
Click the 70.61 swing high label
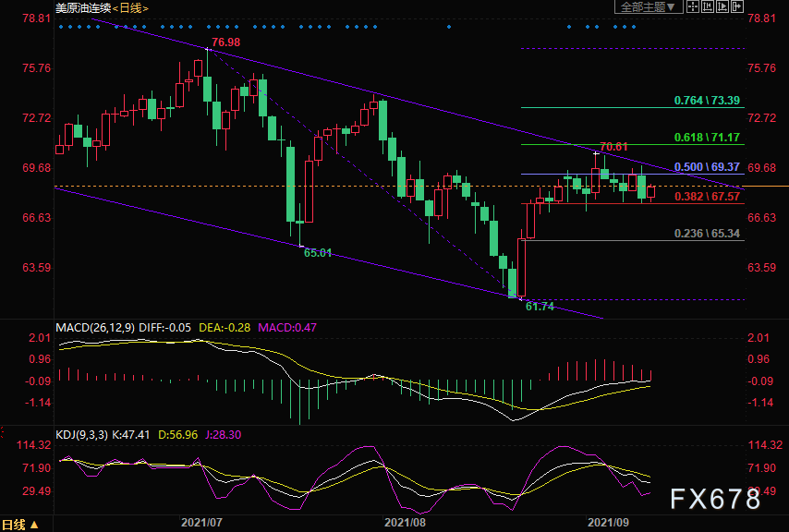613,147
